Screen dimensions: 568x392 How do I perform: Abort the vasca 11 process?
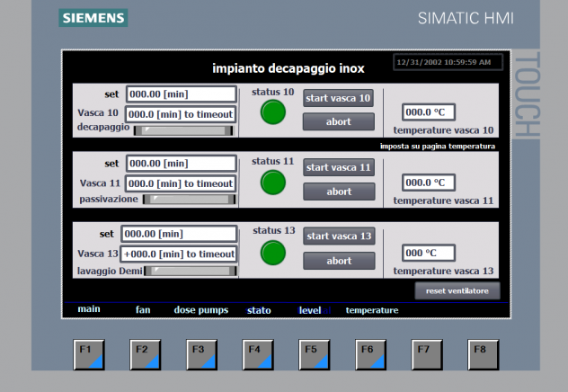339,192
